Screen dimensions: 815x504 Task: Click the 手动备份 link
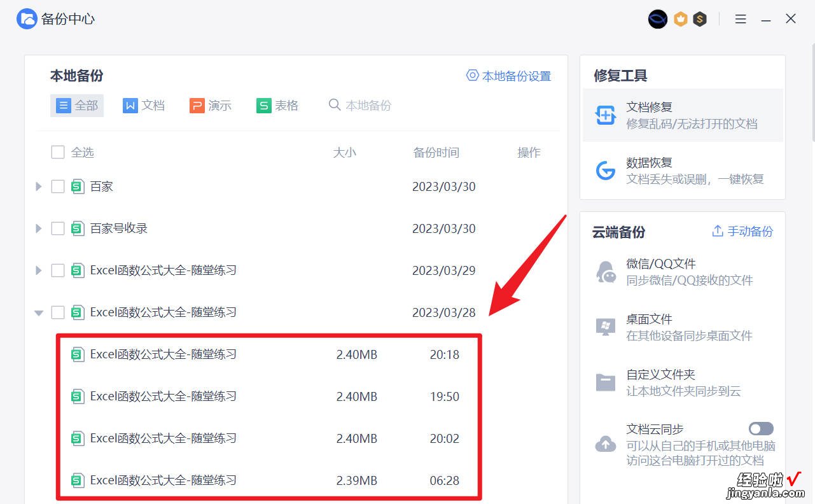pyautogui.click(x=742, y=231)
